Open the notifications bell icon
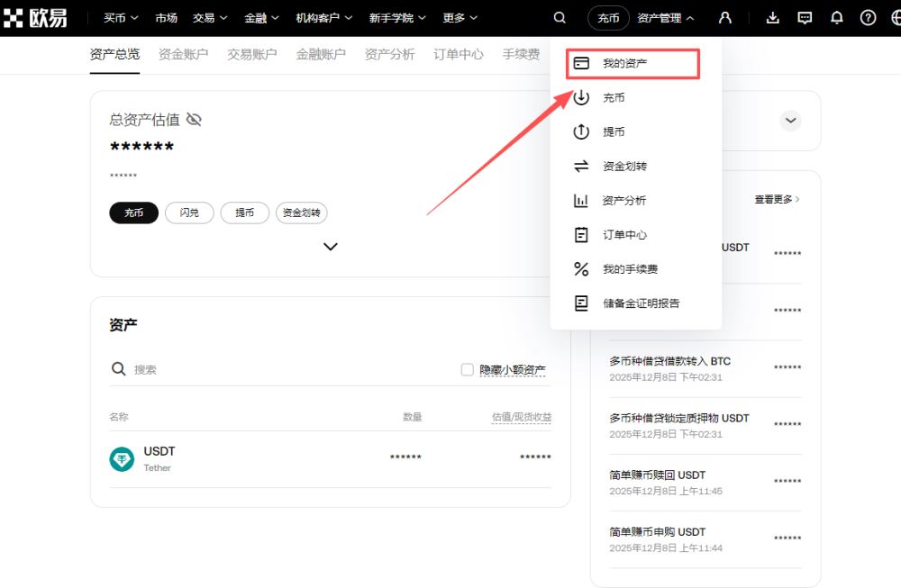This screenshot has height=588, width=901. click(x=837, y=17)
